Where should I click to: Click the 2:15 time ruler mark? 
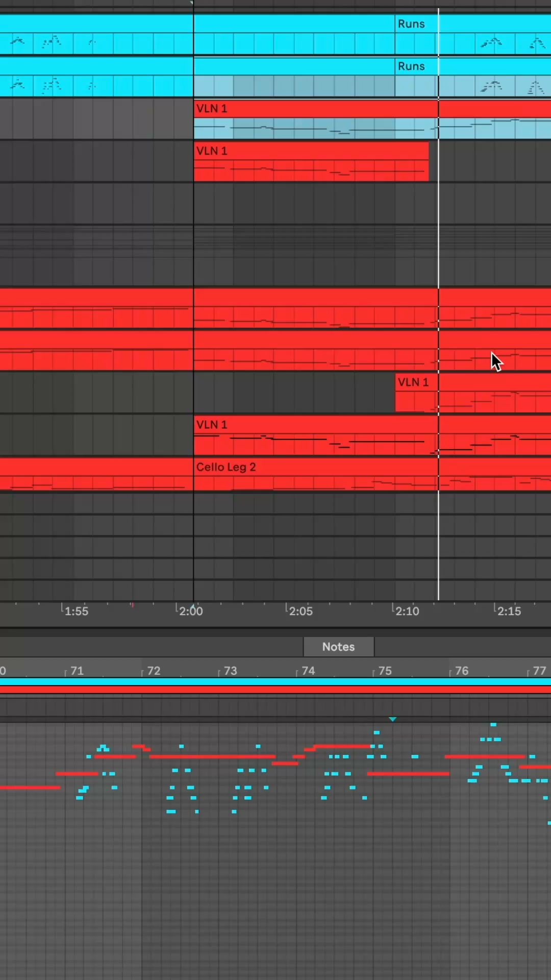click(x=509, y=611)
